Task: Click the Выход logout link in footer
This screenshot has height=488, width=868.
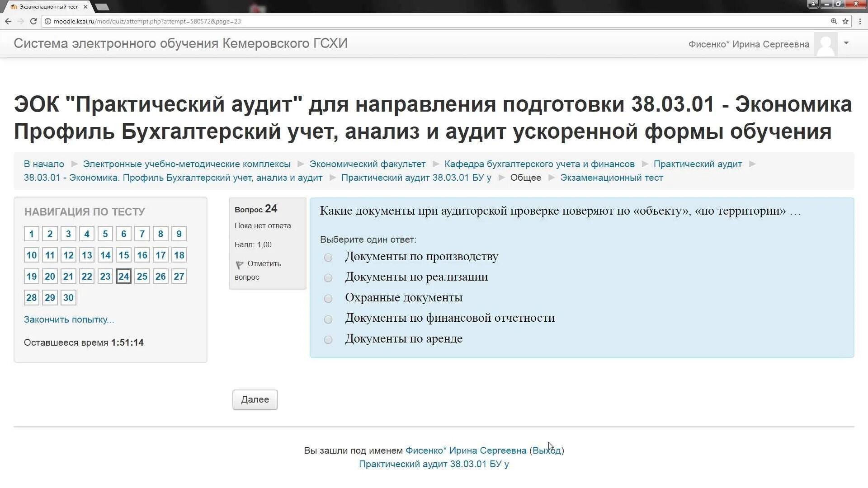Action: 547,450
